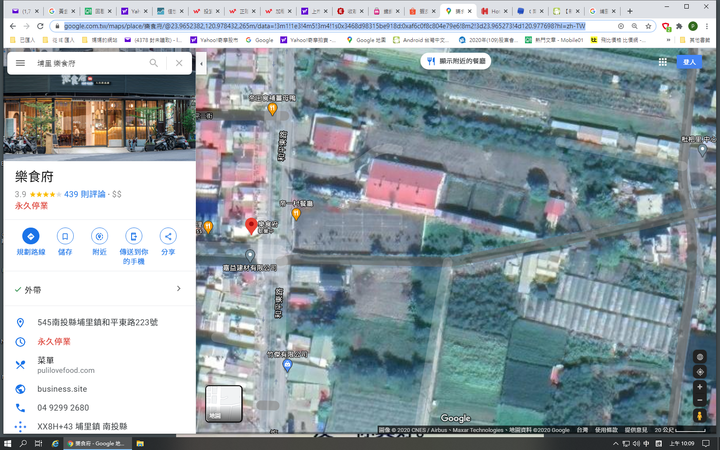Click 傳送到你的手機 send to phone icon
The width and height of the screenshot is (720, 450).
(x=134, y=236)
